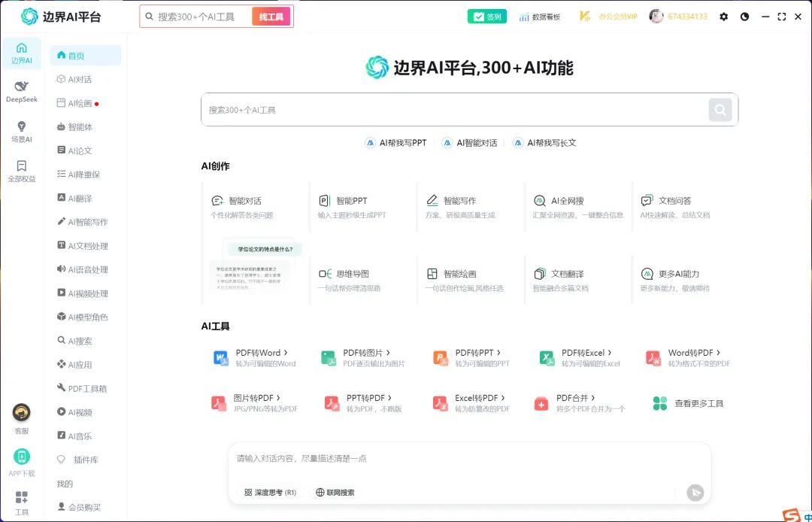Open AI智能写作 in the sidebar
The height and width of the screenshot is (522, 812).
point(86,222)
